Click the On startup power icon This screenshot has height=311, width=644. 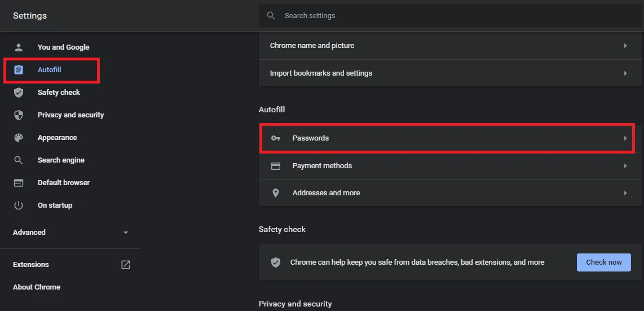pyautogui.click(x=19, y=205)
